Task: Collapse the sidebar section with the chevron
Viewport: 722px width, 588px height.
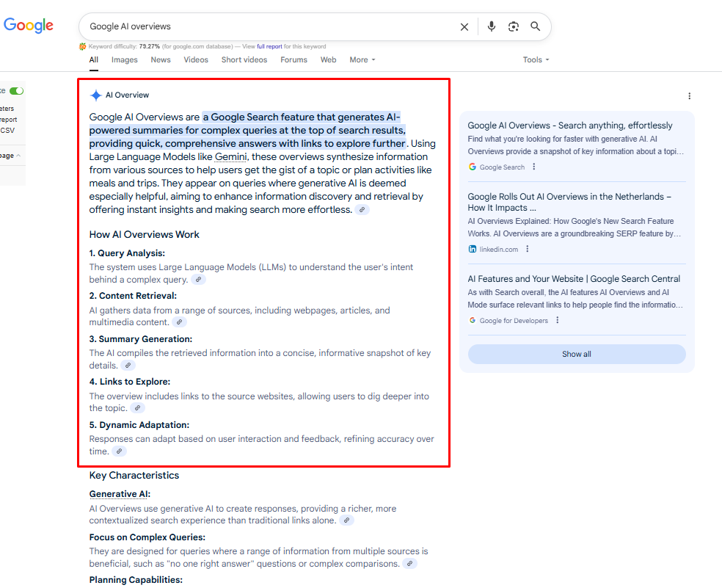Action: [x=18, y=156]
